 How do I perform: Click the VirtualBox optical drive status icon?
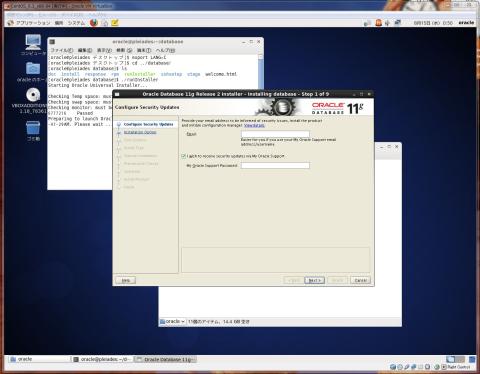400,367
